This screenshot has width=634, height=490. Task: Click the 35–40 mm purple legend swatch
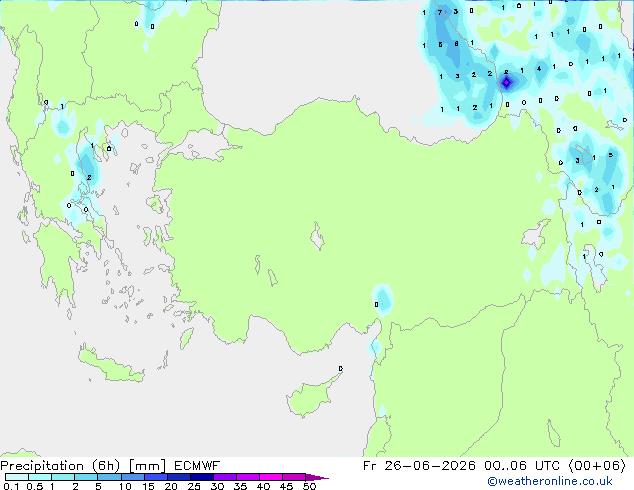(x=247, y=477)
